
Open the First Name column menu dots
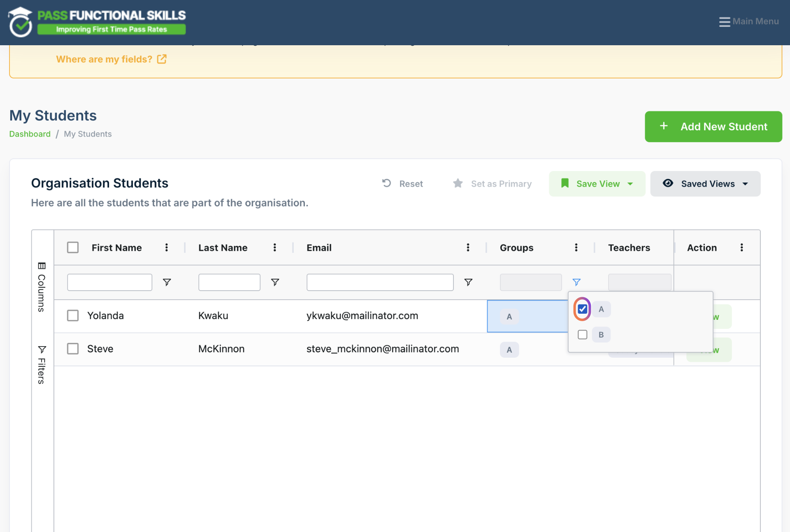(167, 247)
